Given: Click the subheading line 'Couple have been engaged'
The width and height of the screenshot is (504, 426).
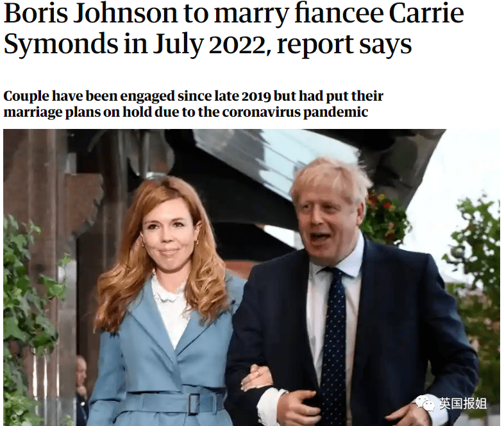Looking at the screenshot, I should [193, 96].
